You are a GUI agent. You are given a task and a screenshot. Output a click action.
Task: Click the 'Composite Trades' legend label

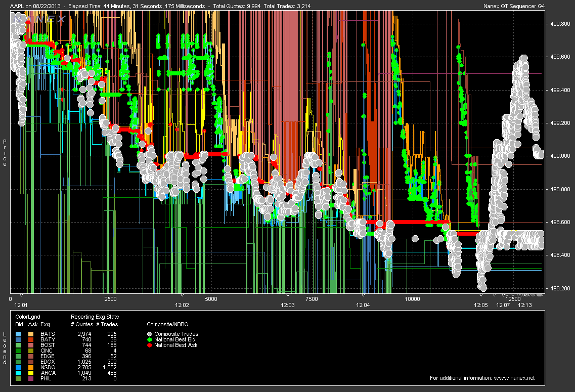pos(176,334)
